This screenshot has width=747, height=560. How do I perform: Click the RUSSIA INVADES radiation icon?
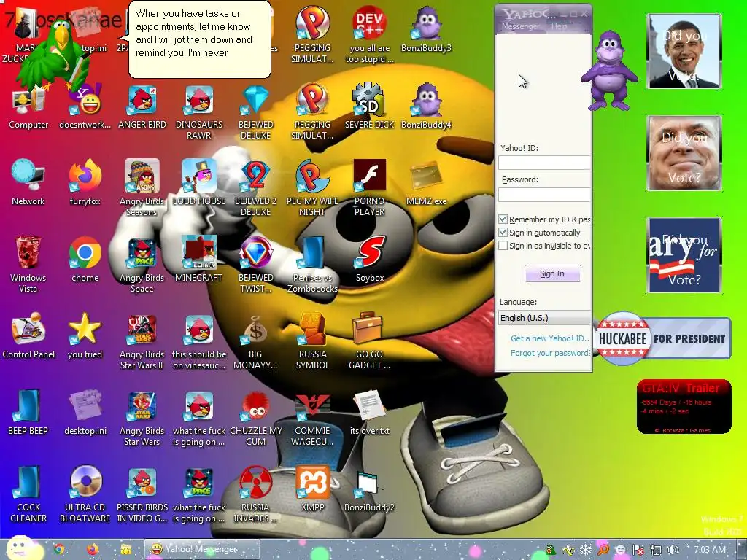tap(256, 483)
